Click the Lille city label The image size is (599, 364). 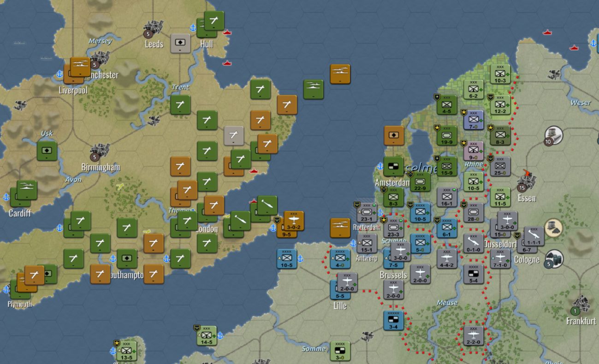(340, 305)
